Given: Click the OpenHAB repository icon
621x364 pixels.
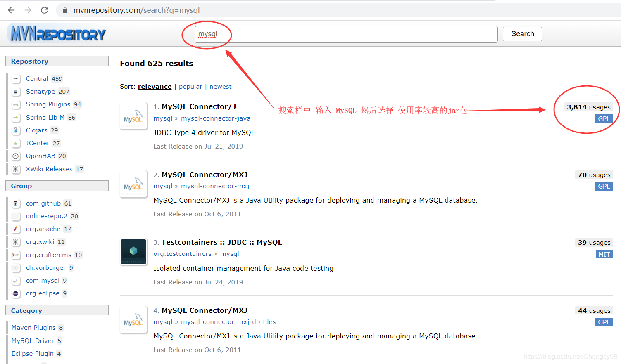Looking at the screenshot, I should pyautogui.click(x=16, y=156).
